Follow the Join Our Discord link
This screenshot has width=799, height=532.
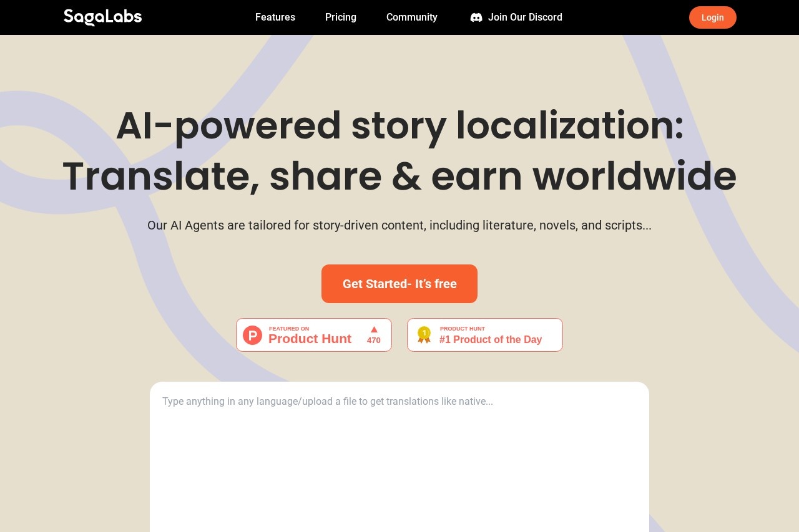[516, 17]
